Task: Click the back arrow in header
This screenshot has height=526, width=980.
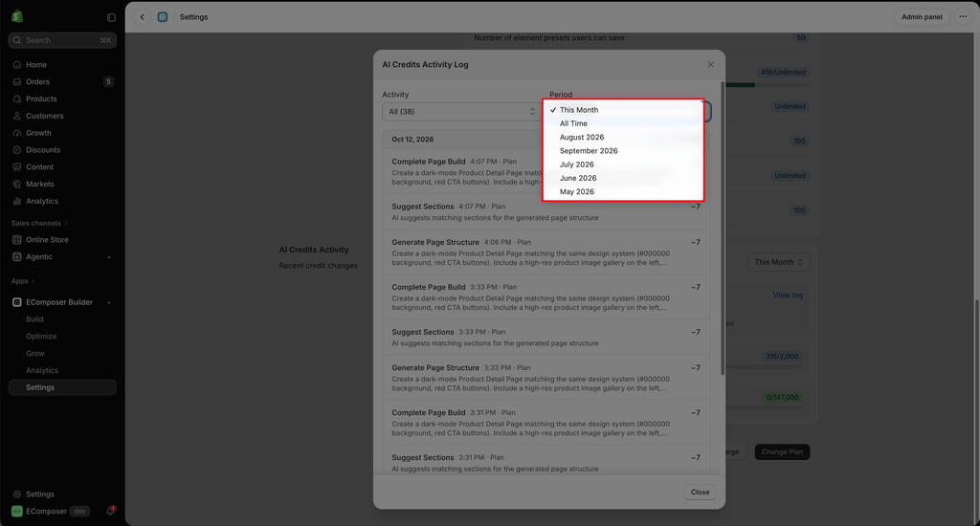Action: pyautogui.click(x=143, y=17)
